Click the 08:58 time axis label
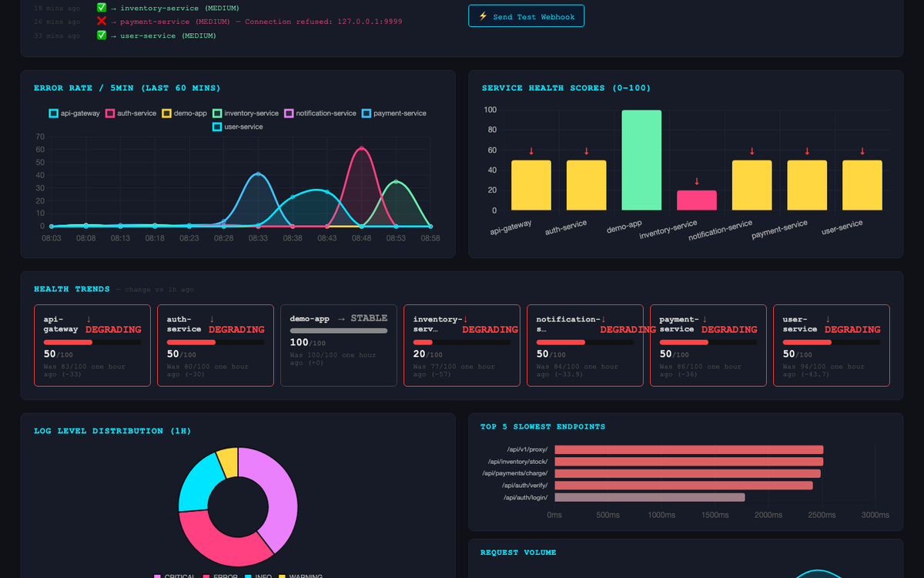 [430, 238]
